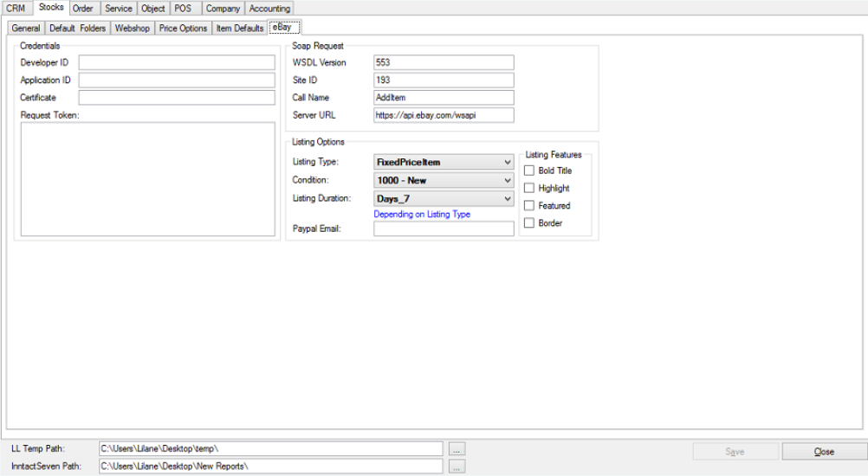Screen dimensions: 868x476
Task: Open the Accounting tab
Action: pos(269,9)
